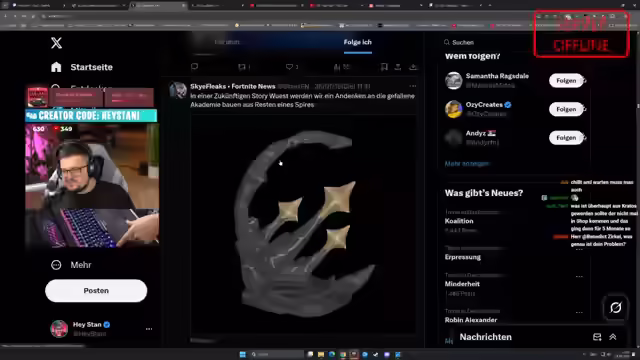Open SkyeFleaks profile avatar
This screenshot has width=640, height=360.
(x=178, y=90)
